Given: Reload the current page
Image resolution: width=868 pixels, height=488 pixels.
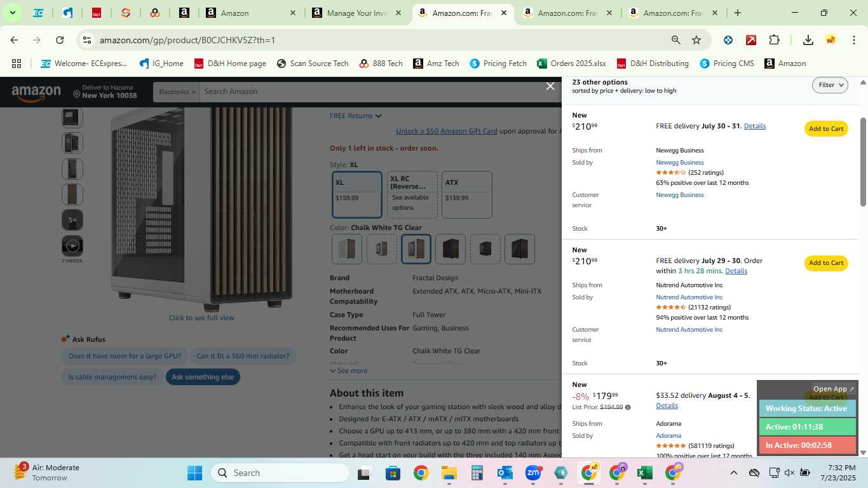Looking at the screenshot, I should [60, 40].
